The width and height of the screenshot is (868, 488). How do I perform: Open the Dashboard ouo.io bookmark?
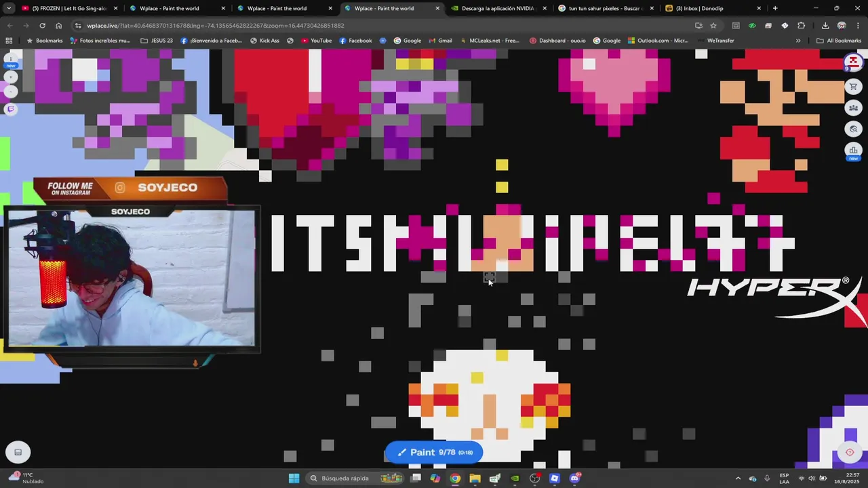coord(557,41)
